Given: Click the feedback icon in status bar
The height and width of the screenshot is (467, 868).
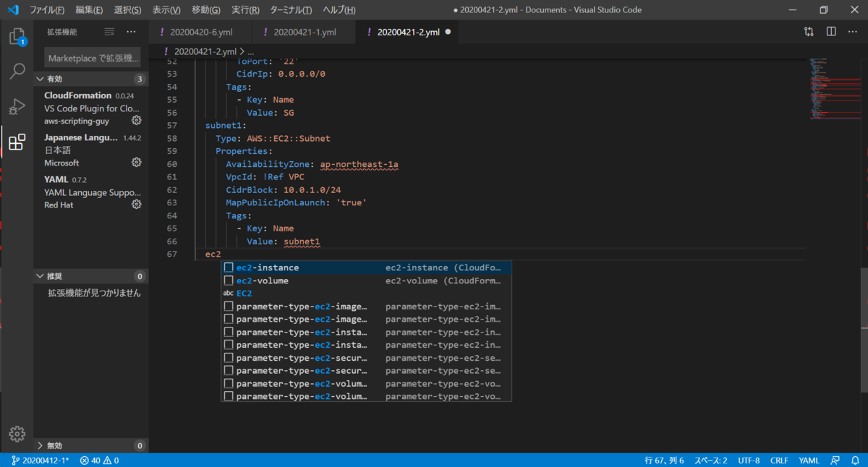Looking at the screenshot, I should tap(835, 460).
